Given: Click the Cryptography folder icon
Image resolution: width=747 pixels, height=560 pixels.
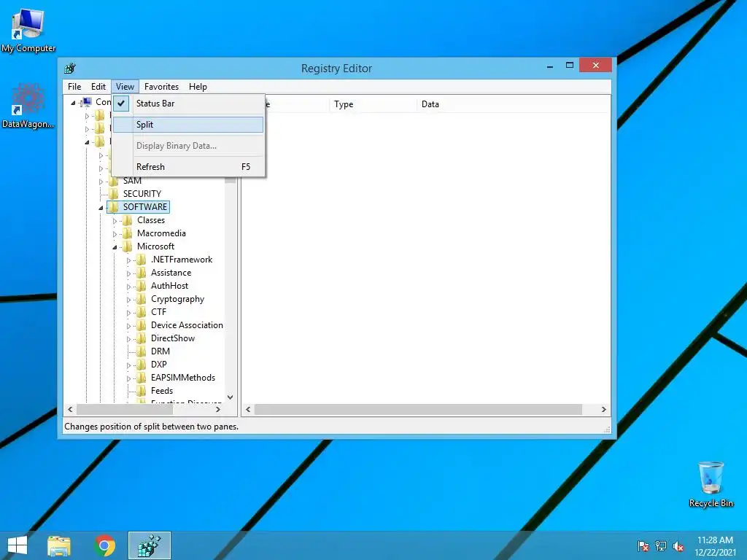Looking at the screenshot, I should click(x=142, y=299).
